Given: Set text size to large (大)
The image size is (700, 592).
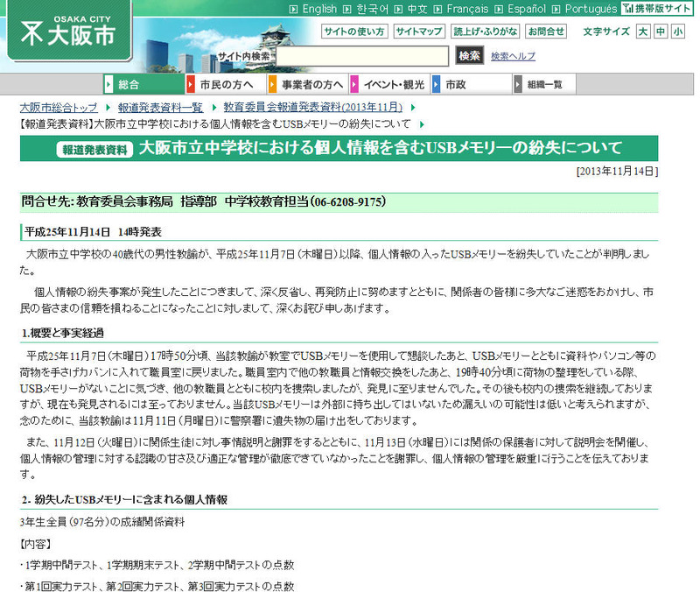Looking at the screenshot, I should (643, 32).
